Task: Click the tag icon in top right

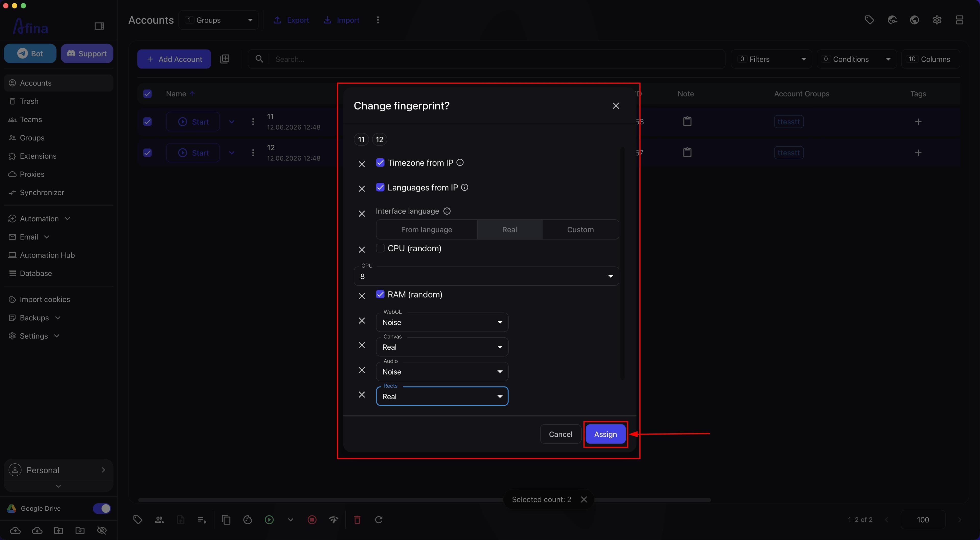Action: click(x=869, y=20)
